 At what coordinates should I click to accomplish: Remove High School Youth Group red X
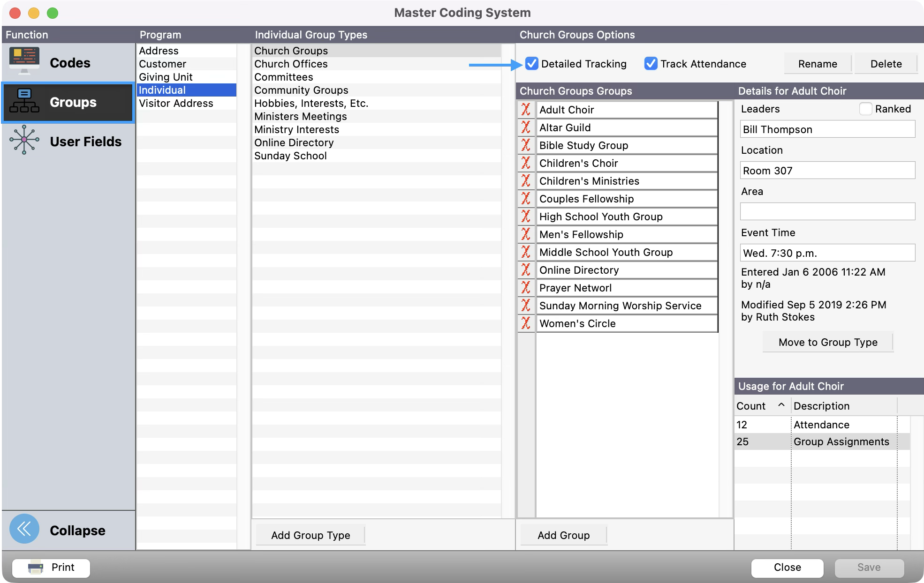click(526, 217)
